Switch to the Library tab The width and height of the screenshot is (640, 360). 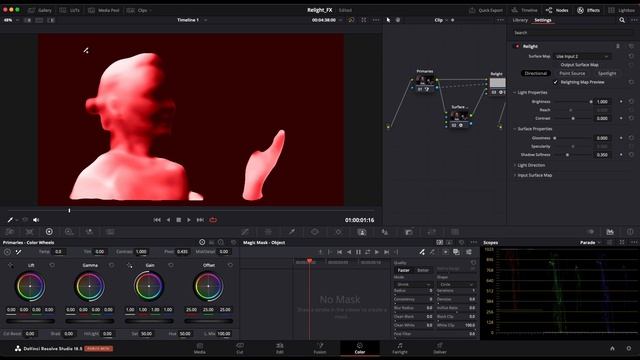coord(520,20)
